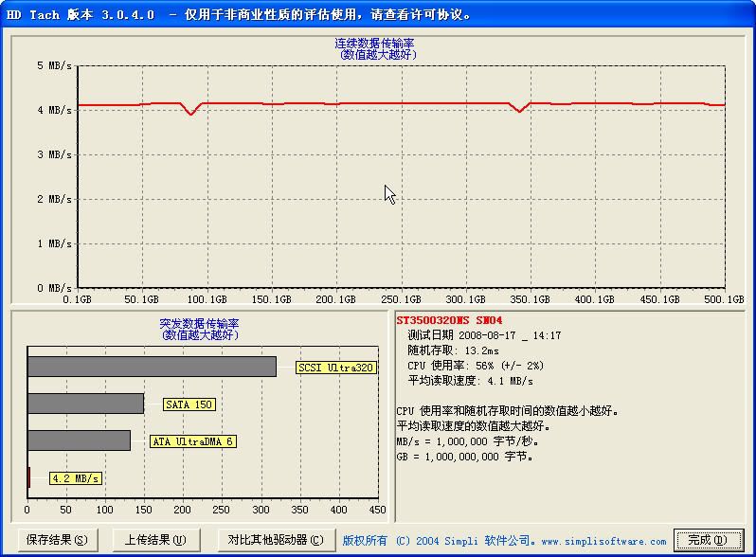Image resolution: width=756 pixels, height=557 pixels.
Task: Click the small red burst speed bar
Action: [x=29, y=477]
